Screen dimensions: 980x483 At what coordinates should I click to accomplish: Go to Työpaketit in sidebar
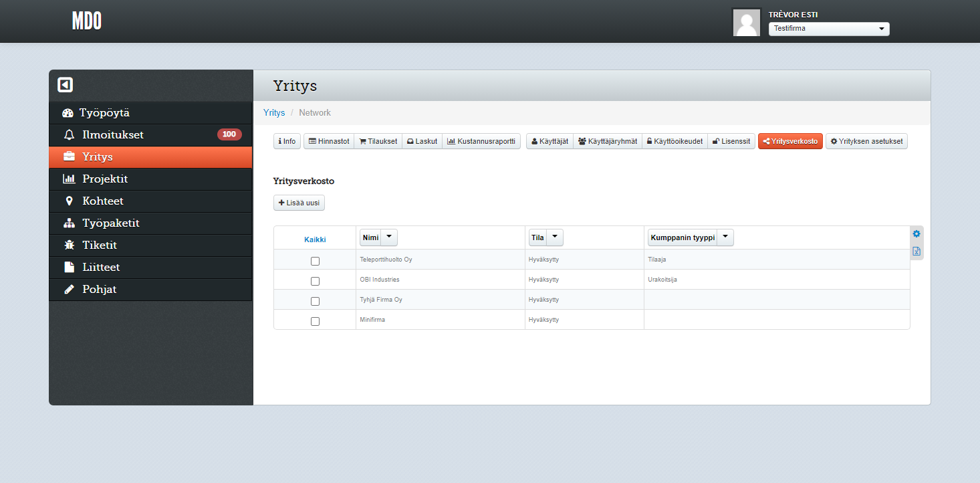(x=150, y=223)
